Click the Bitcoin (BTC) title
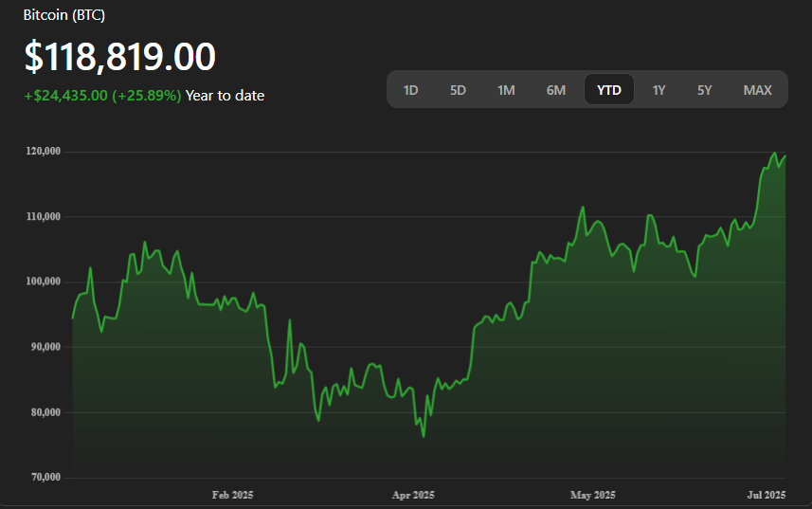The height and width of the screenshot is (509, 812). coord(64,15)
